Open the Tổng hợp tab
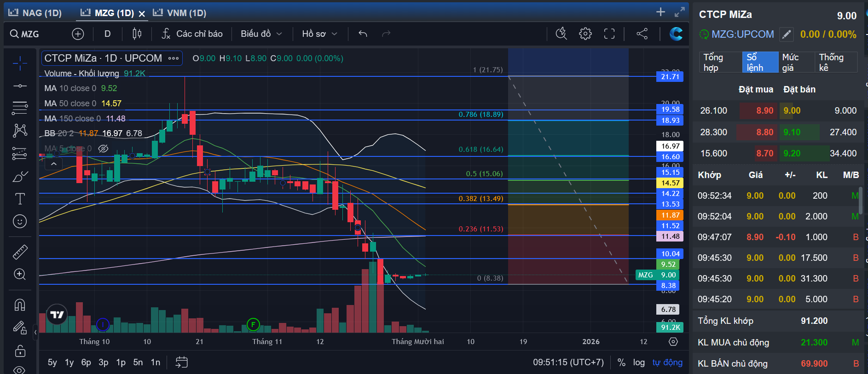Screen dimensions: 868x374 [x=720, y=62]
